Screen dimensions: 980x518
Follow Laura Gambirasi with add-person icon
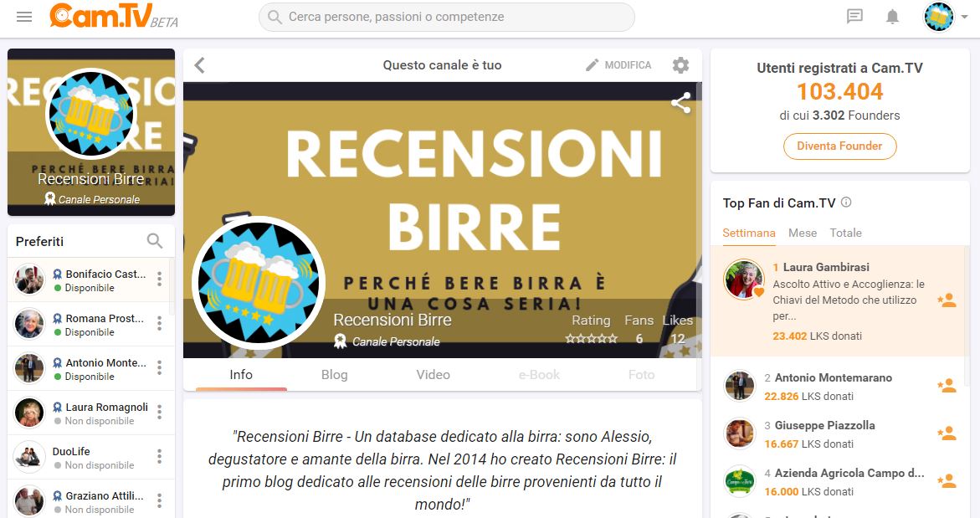pyautogui.click(x=947, y=300)
